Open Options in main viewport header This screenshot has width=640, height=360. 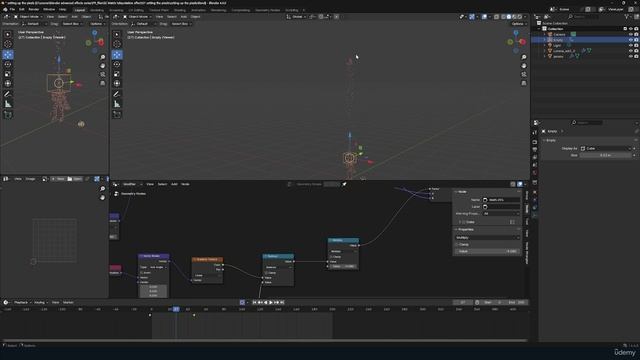518,24
